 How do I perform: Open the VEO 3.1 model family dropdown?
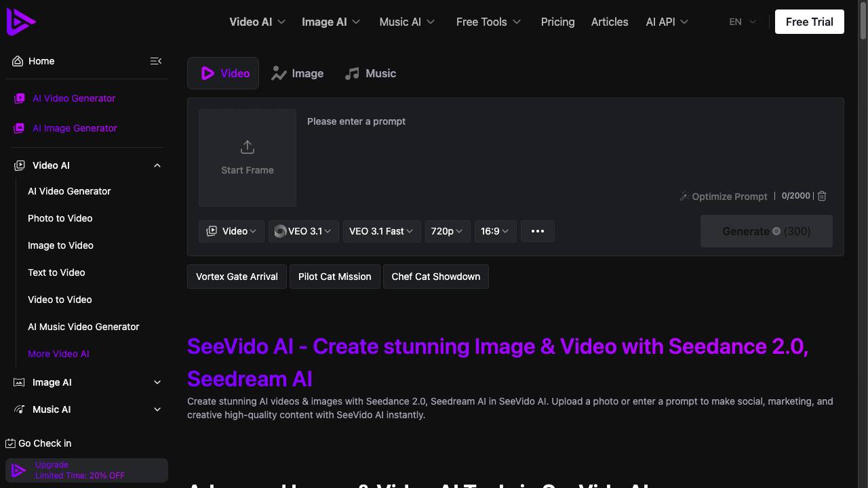pyautogui.click(x=304, y=231)
